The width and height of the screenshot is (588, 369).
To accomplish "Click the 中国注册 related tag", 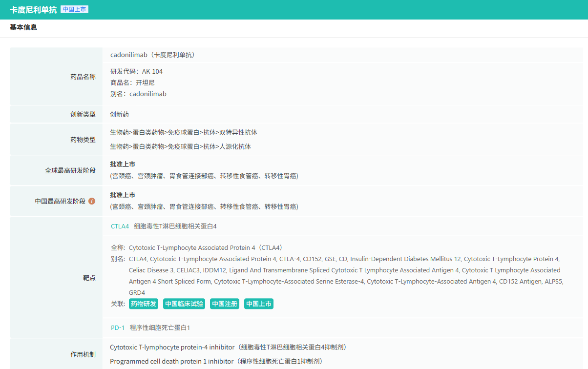I will 225,304.
